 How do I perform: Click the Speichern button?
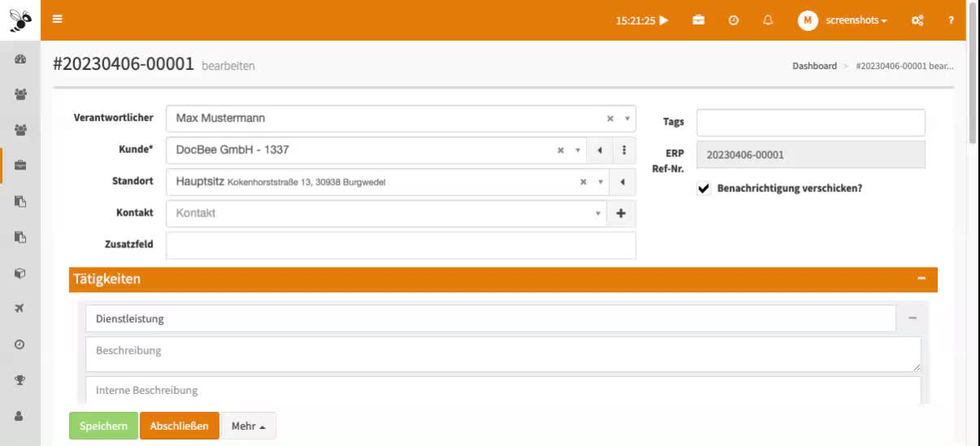click(x=103, y=426)
